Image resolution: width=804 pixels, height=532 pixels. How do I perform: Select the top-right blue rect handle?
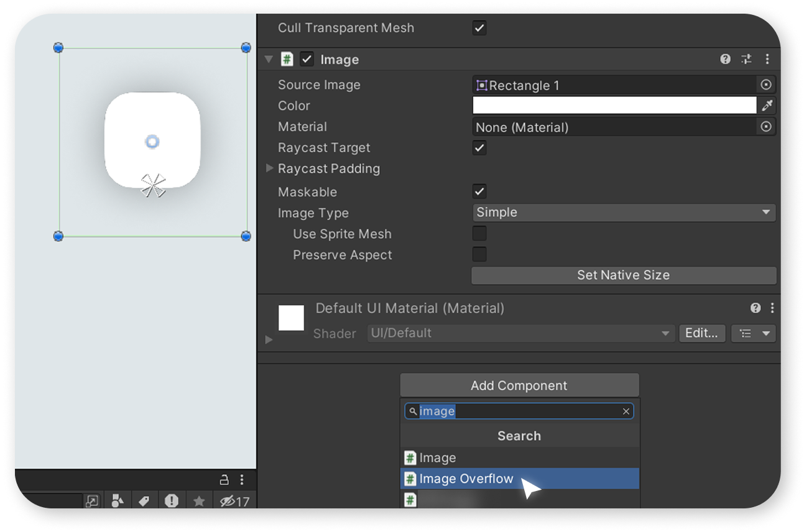(246, 47)
